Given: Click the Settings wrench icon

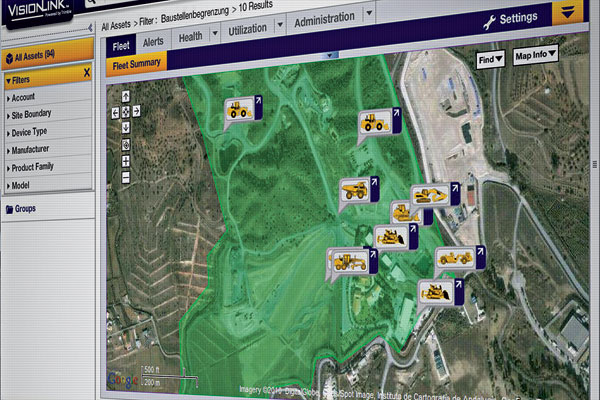Looking at the screenshot, I should click(489, 22).
